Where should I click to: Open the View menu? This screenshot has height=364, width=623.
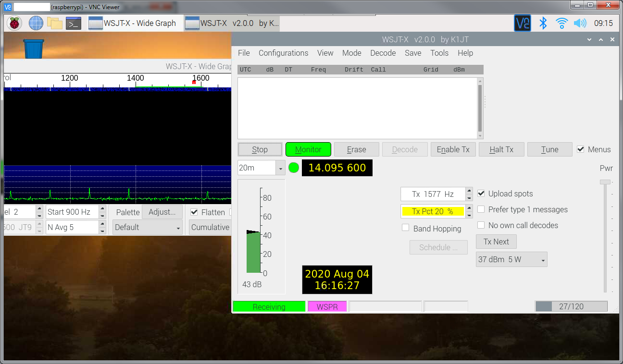point(325,53)
